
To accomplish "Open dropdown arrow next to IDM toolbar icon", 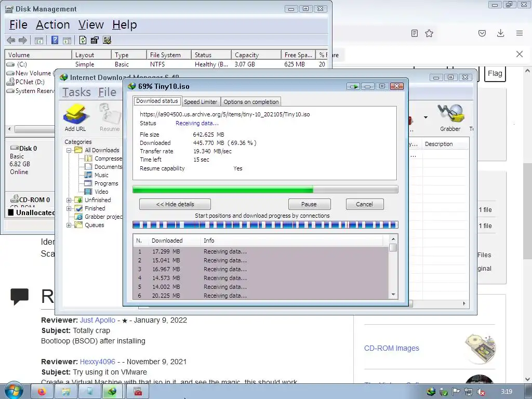I will pyautogui.click(x=425, y=117).
